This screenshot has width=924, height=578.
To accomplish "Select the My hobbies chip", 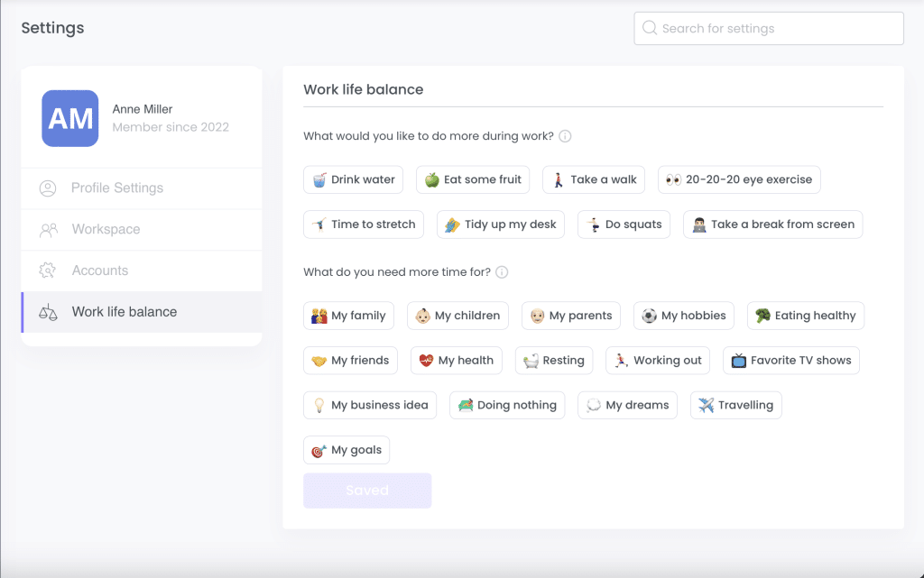I will coord(683,316).
